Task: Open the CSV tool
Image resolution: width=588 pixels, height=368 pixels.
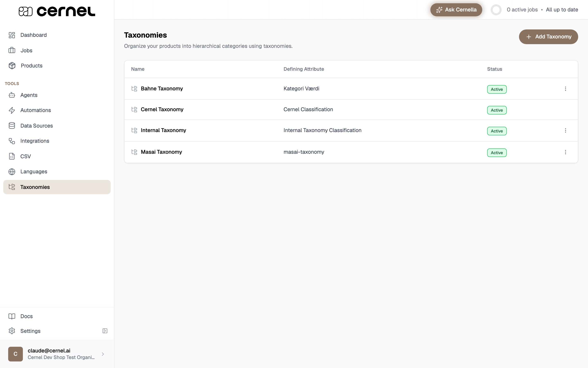Action: click(57, 156)
